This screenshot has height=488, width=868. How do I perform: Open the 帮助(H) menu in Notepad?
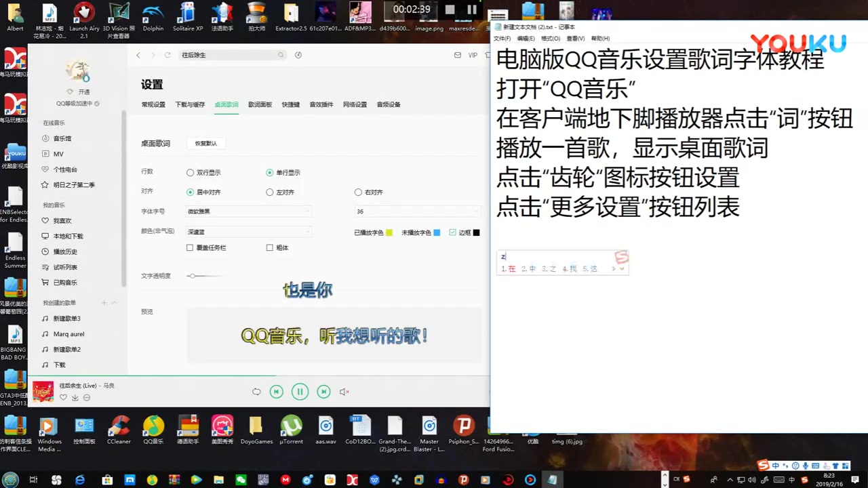point(600,39)
